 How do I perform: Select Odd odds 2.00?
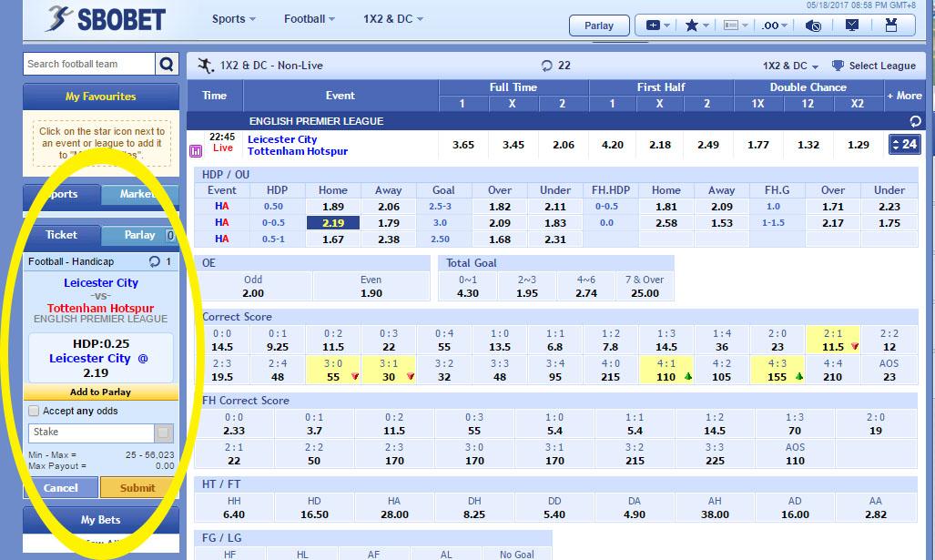pyautogui.click(x=253, y=293)
